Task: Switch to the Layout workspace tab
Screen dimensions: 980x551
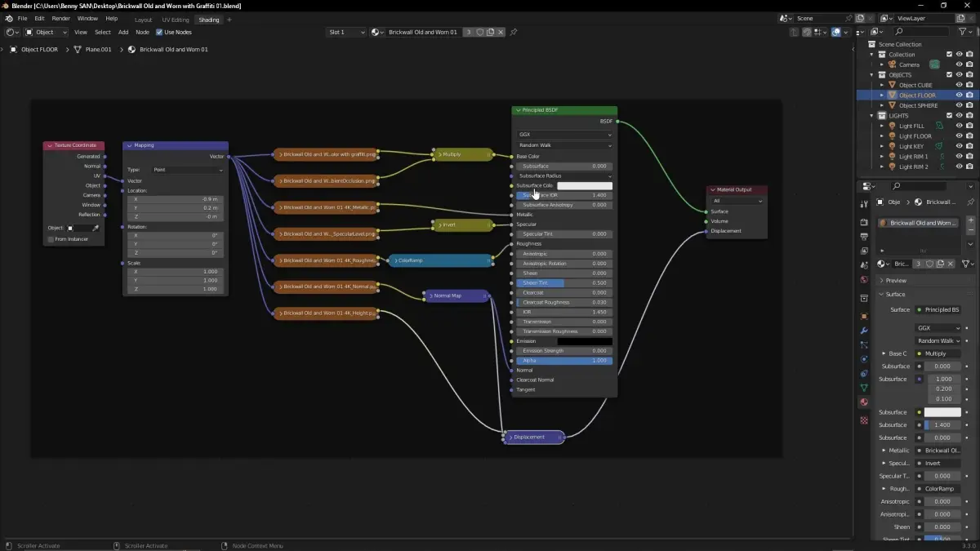Action: click(x=143, y=20)
